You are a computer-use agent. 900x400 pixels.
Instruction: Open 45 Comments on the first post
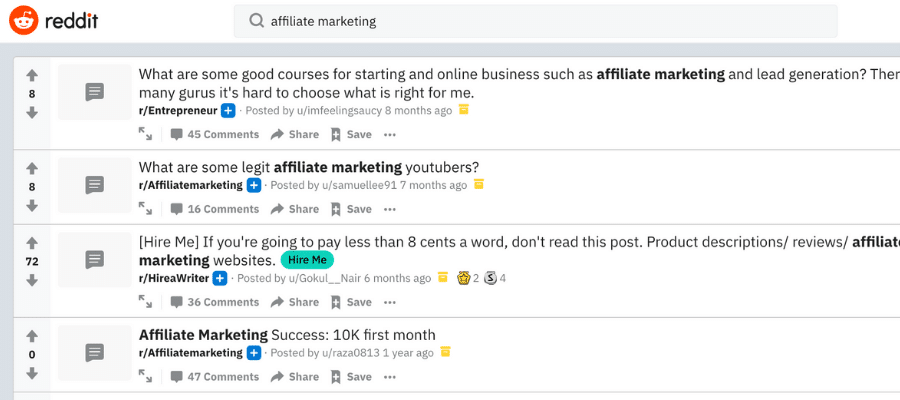215,134
